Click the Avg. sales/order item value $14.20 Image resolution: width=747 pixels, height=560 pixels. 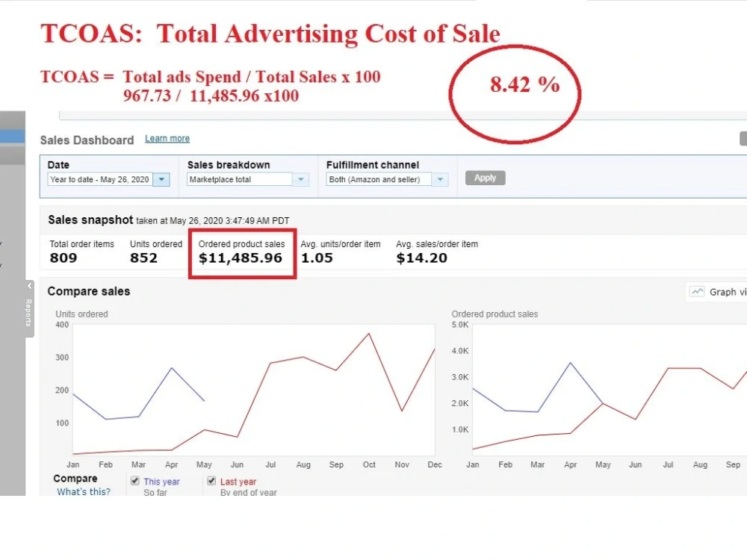(421, 258)
